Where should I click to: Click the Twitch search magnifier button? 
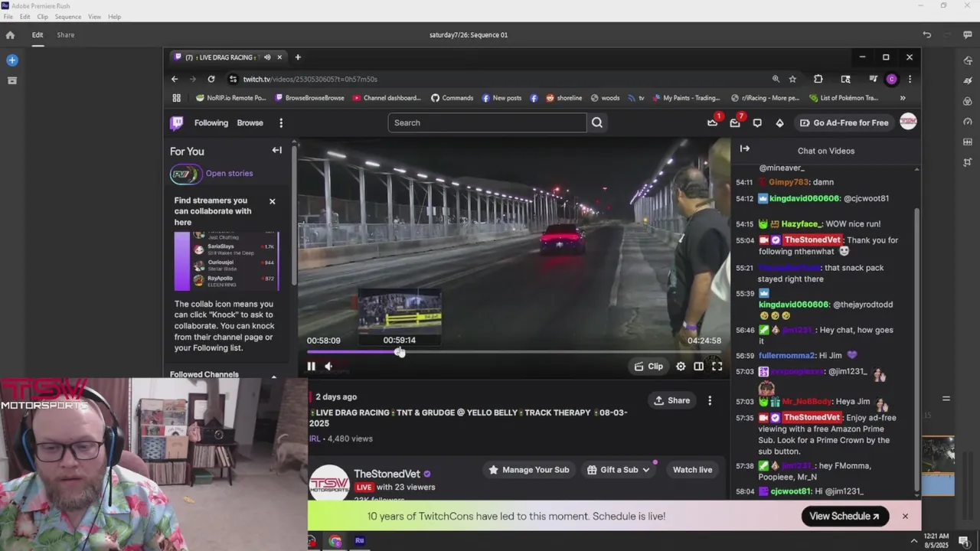597,122
